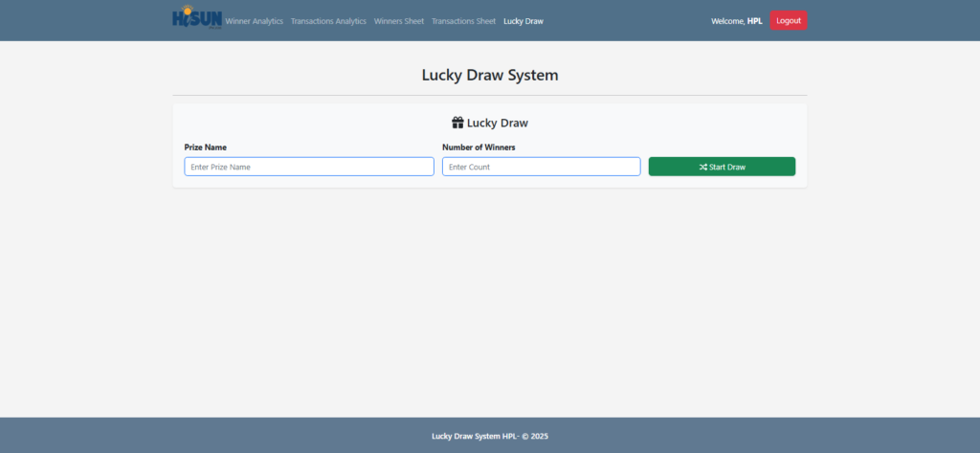The height and width of the screenshot is (453, 980).
Task: Go to Transactions Analytics
Action: pos(328,21)
